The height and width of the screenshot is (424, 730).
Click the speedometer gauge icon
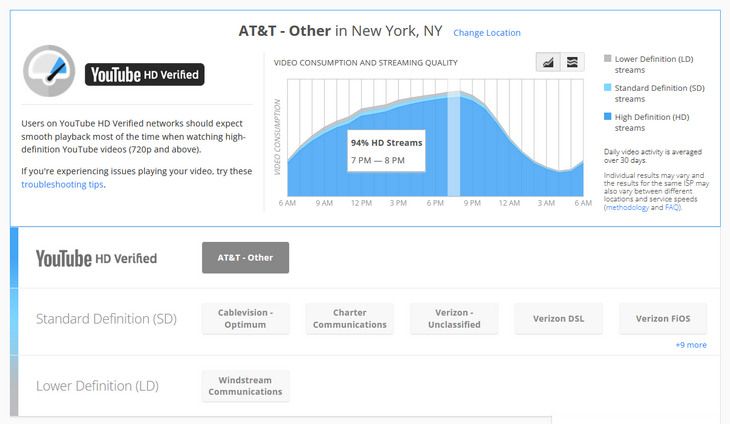49,71
